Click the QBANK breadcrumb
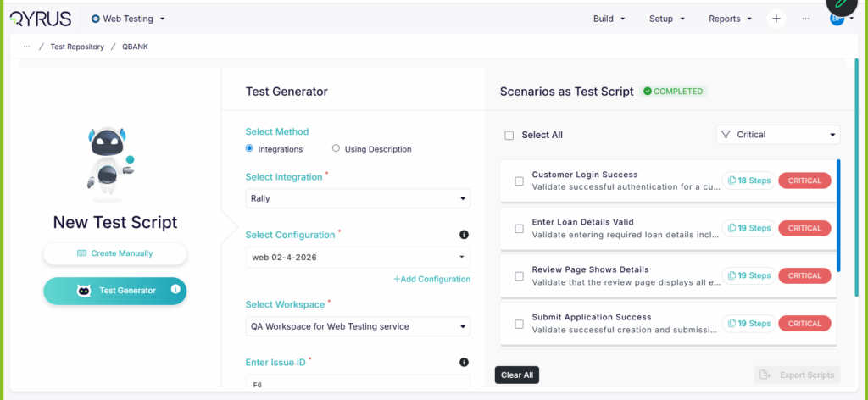868x400 pixels. (135, 47)
